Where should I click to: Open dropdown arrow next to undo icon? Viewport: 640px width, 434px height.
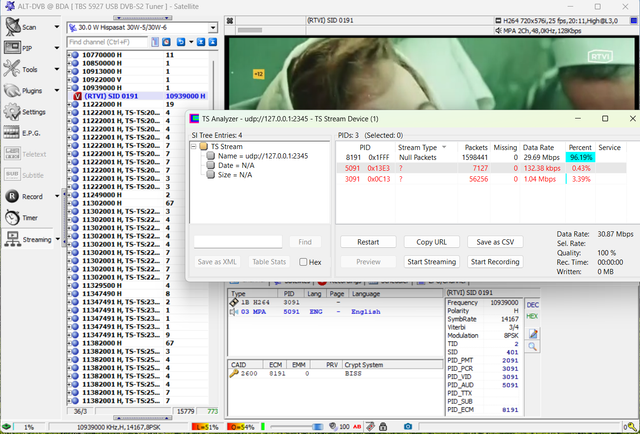191,42
